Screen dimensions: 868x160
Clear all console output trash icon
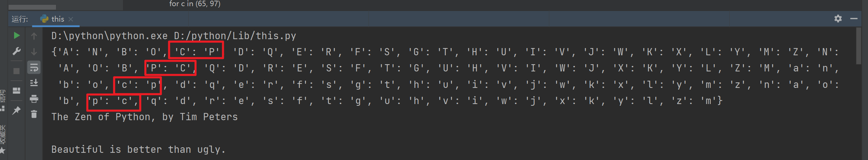[34, 114]
